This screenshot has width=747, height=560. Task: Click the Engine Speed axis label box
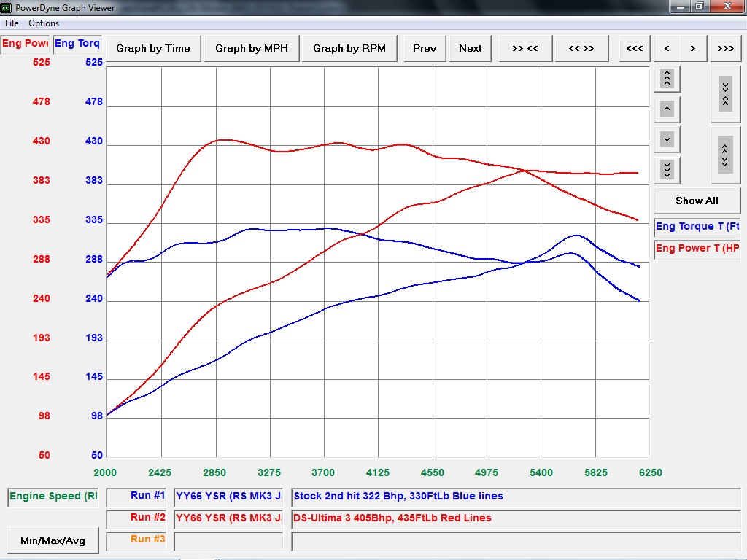click(53, 497)
